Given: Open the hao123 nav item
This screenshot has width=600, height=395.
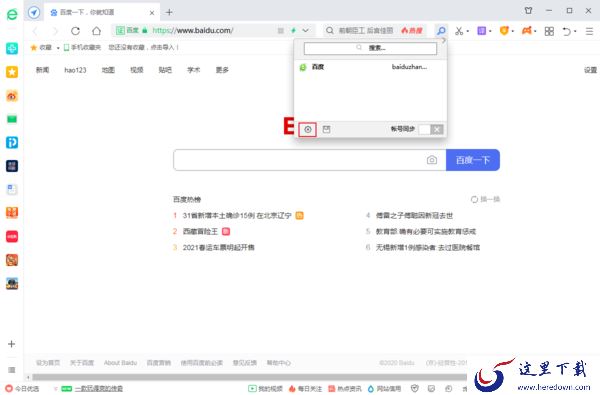Looking at the screenshot, I should point(75,70).
